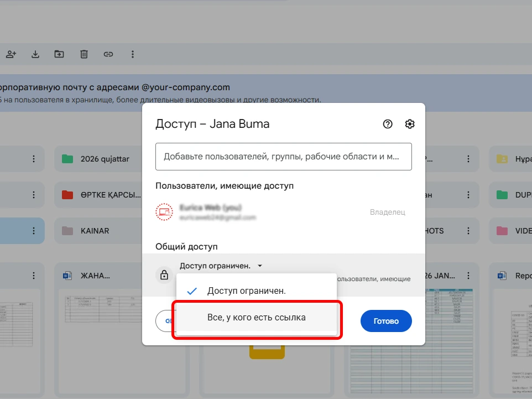Expand the Доступ ограничен dropdown
This screenshot has height=399, width=532.
click(x=221, y=266)
